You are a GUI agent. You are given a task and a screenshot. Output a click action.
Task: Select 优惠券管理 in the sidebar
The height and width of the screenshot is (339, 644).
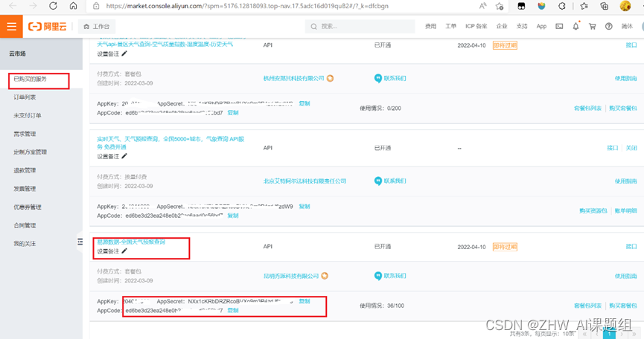(28, 207)
